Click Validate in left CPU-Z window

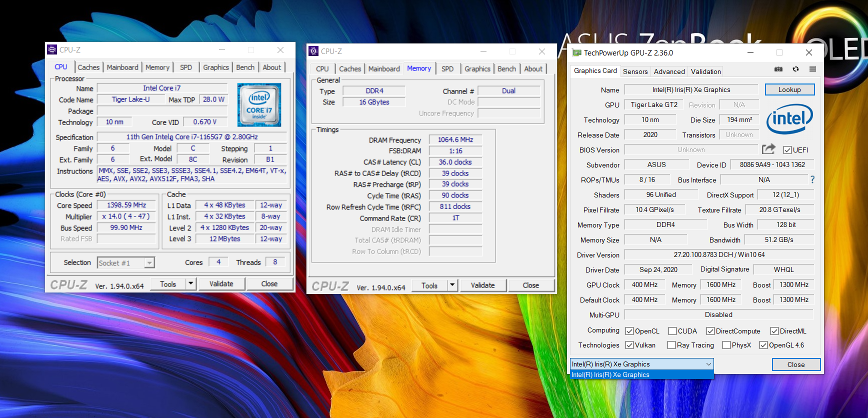[x=221, y=283]
